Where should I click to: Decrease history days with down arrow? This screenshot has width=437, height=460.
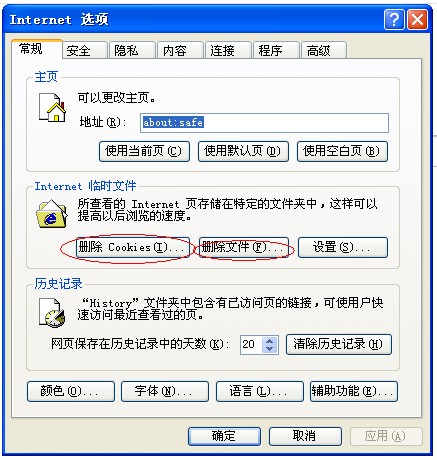tap(269, 348)
